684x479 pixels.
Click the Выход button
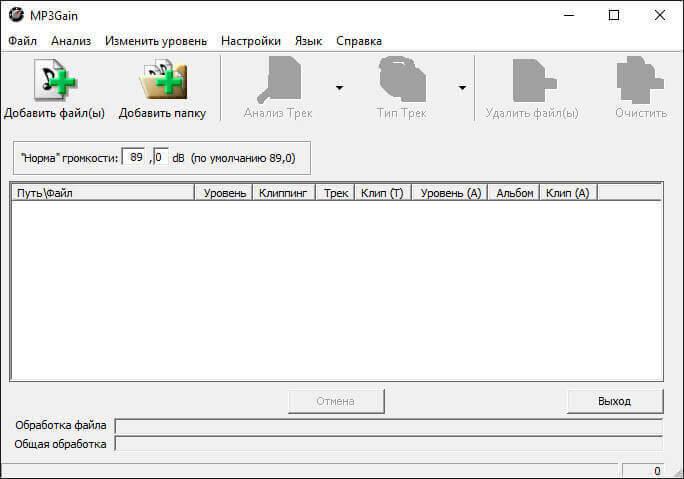point(615,401)
